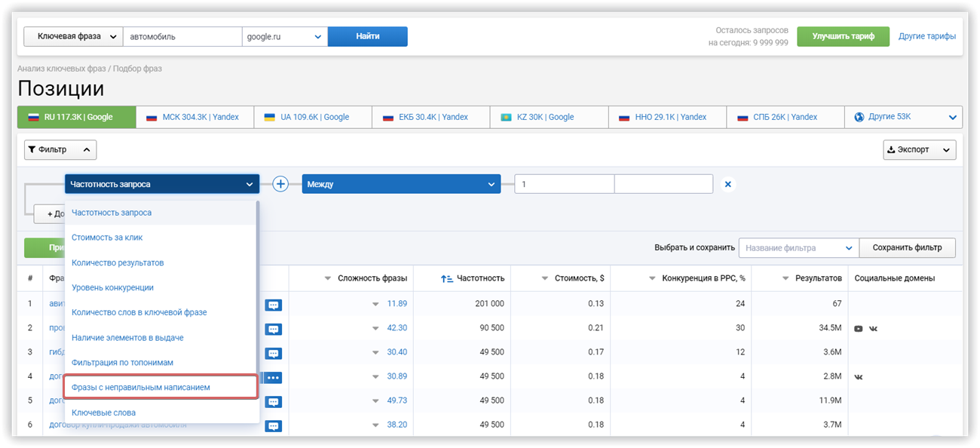Select Фразы с неправильным написанием option
This screenshot has height=448, width=980.
[161, 387]
